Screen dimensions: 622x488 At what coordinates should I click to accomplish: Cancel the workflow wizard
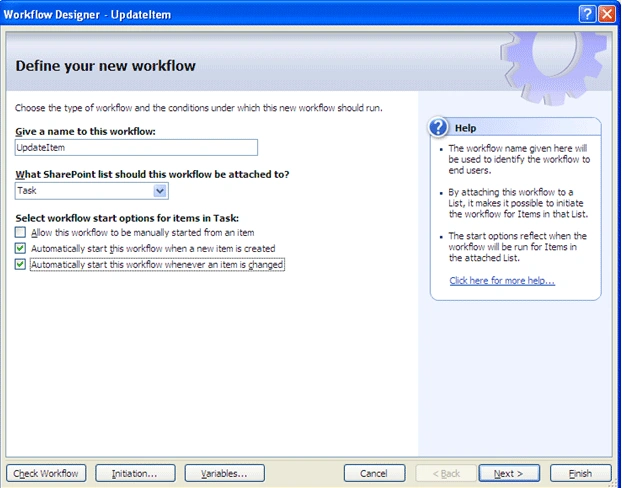(374, 473)
